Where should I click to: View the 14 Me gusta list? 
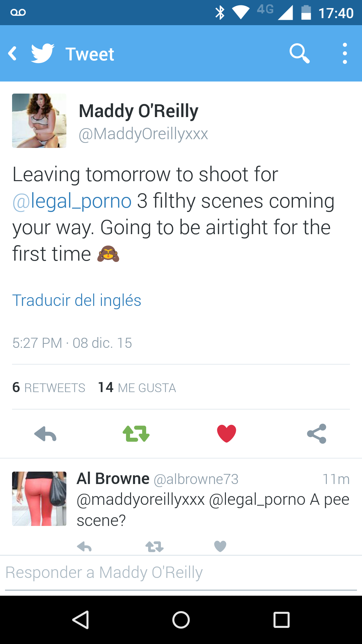[x=137, y=387]
